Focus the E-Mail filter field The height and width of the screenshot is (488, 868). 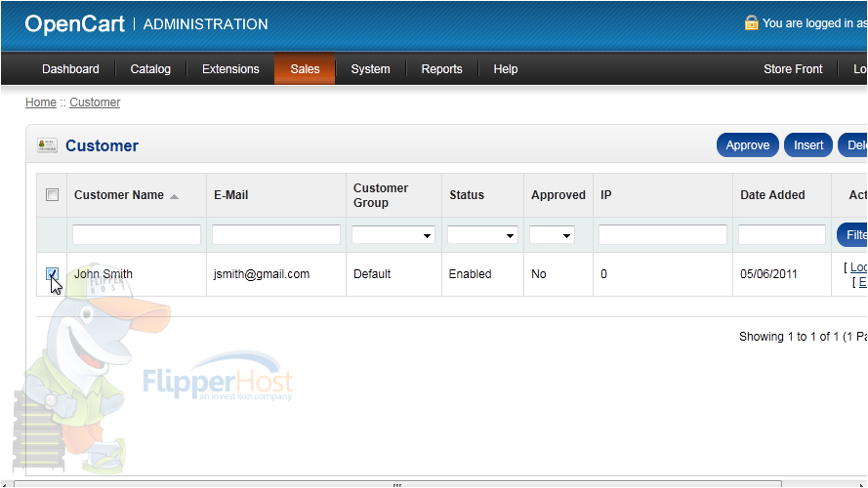point(276,234)
